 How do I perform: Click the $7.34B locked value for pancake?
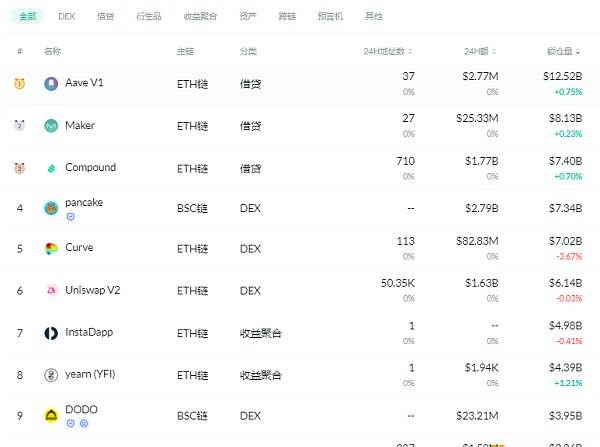pos(566,208)
